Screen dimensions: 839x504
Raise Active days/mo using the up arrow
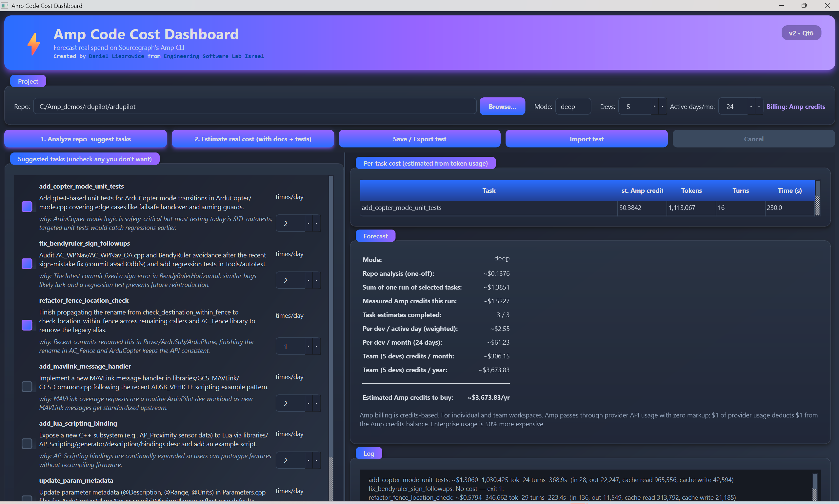[x=751, y=107]
